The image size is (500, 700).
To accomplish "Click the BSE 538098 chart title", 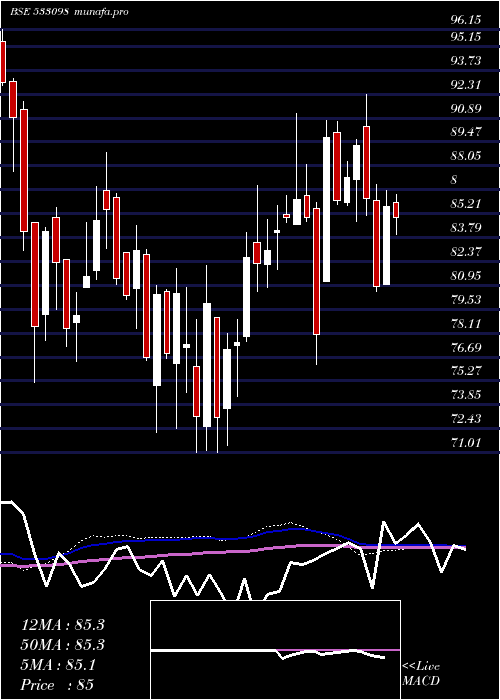I will tap(69, 12).
